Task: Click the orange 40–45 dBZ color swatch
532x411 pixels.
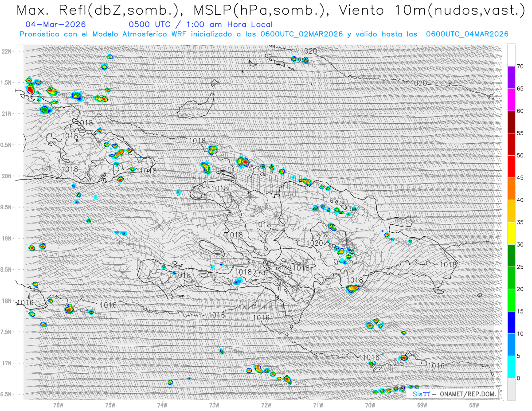Action: pyautogui.click(x=511, y=189)
